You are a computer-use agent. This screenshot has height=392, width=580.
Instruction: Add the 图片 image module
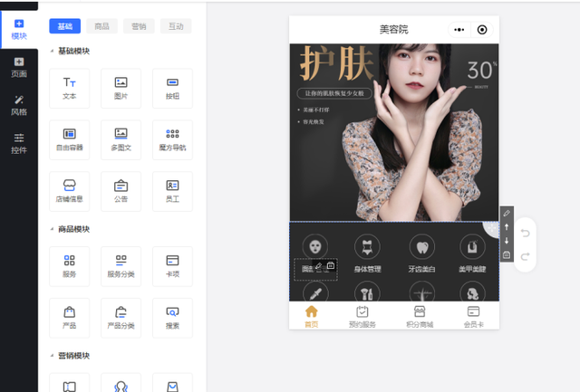coord(121,89)
